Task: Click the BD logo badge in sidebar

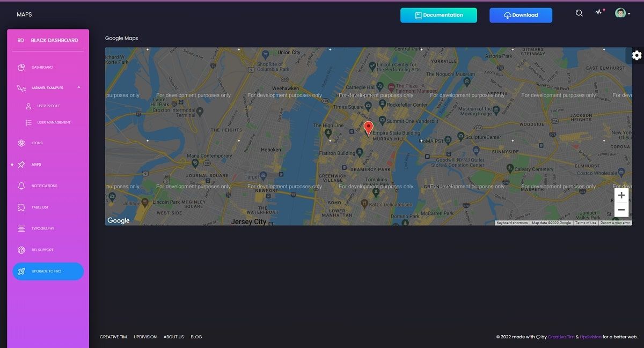Action: pos(20,41)
